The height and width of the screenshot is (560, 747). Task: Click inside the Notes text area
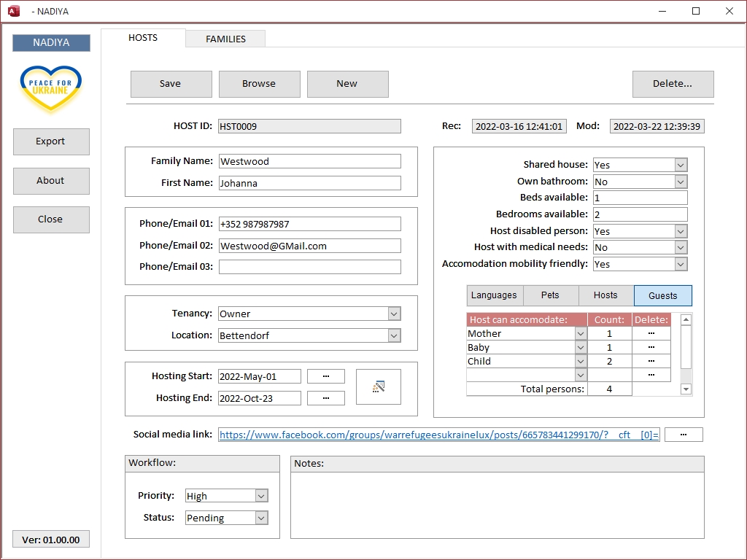(498, 505)
